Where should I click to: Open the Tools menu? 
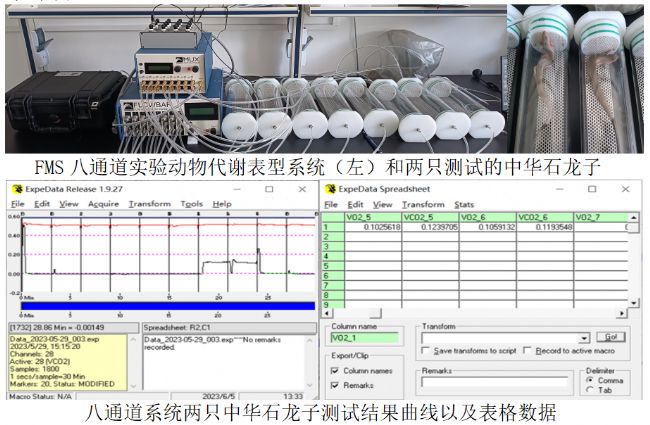point(192,204)
